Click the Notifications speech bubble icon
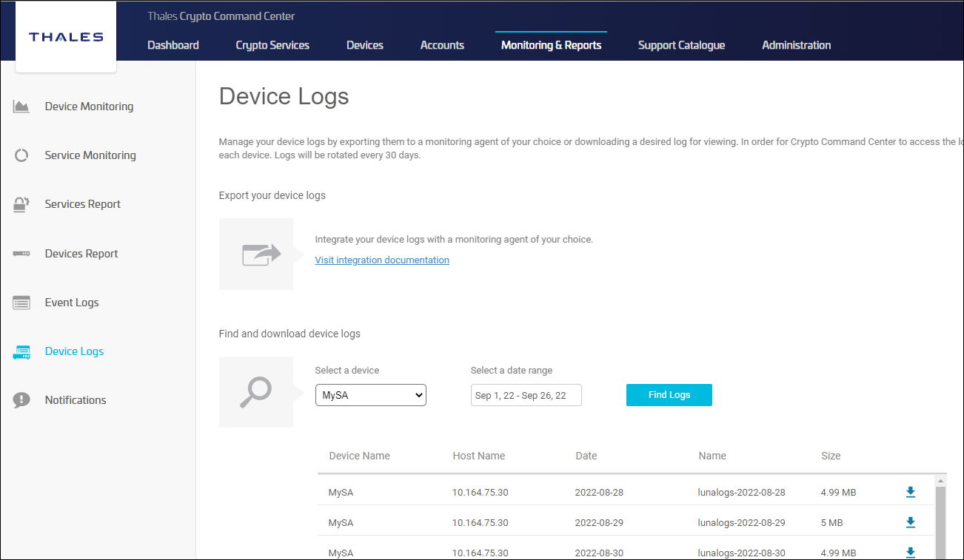Viewport: 964px width, 560px height. tap(21, 400)
